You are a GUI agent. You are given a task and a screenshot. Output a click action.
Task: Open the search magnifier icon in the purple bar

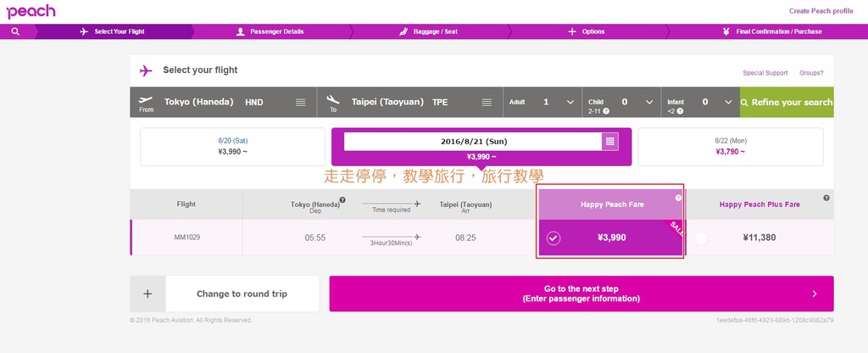(x=15, y=31)
